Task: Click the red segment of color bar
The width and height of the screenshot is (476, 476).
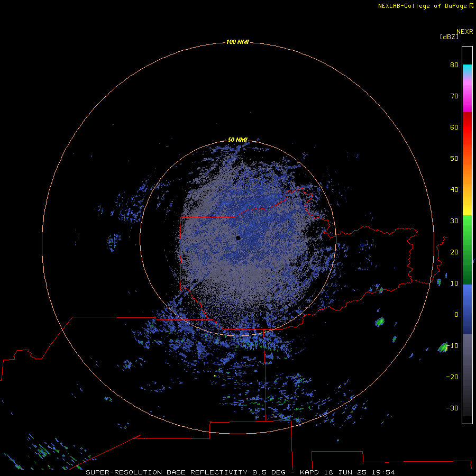Action: pos(467,127)
